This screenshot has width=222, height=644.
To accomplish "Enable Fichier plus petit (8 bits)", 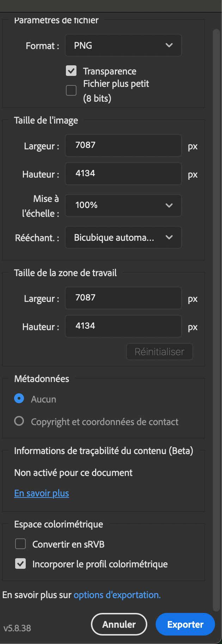I will (x=71, y=90).
